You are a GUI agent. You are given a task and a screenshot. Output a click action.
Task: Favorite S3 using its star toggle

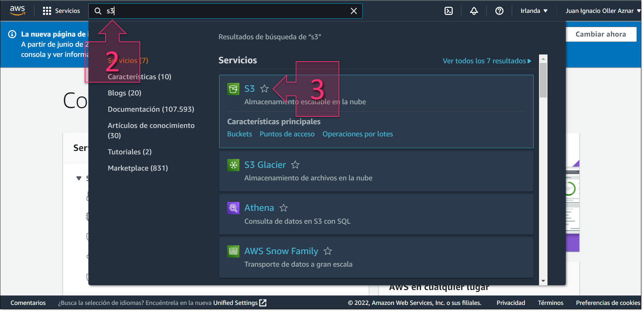pyautogui.click(x=264, y=89)
